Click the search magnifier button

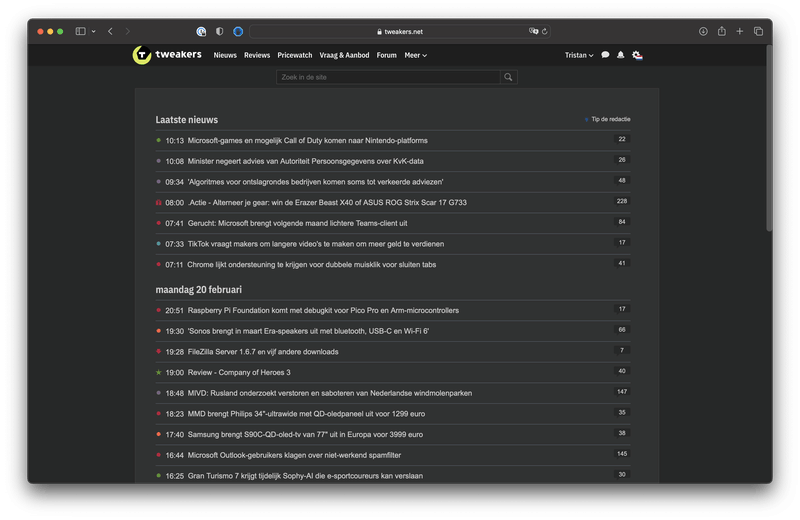click(x=508, y=77)
